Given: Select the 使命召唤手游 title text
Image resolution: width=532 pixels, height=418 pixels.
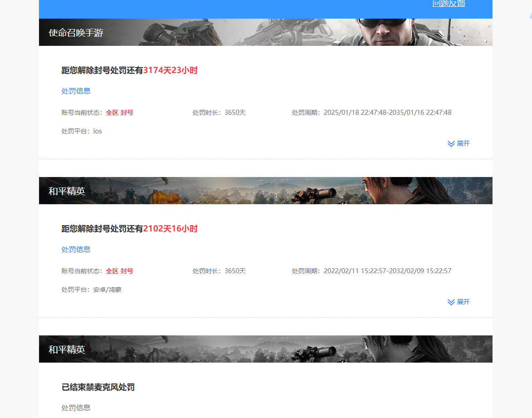Looking at the screenshot, I should point(76,33).
